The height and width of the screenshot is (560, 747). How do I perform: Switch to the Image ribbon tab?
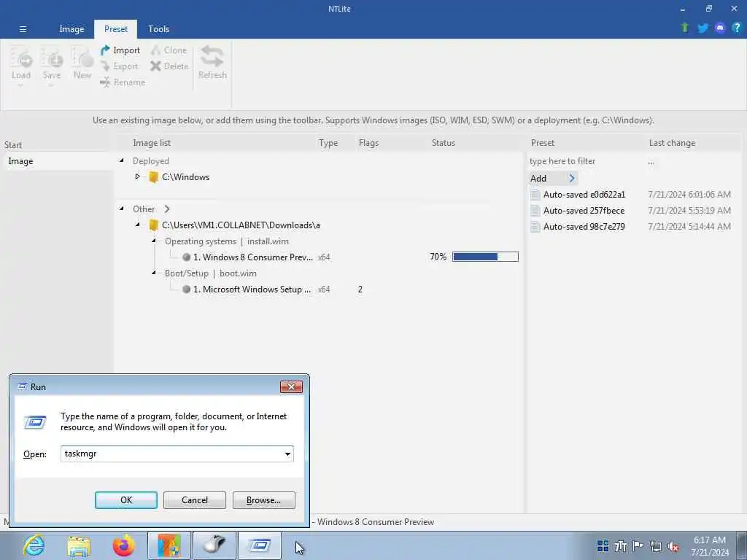[x=71, y=29]
